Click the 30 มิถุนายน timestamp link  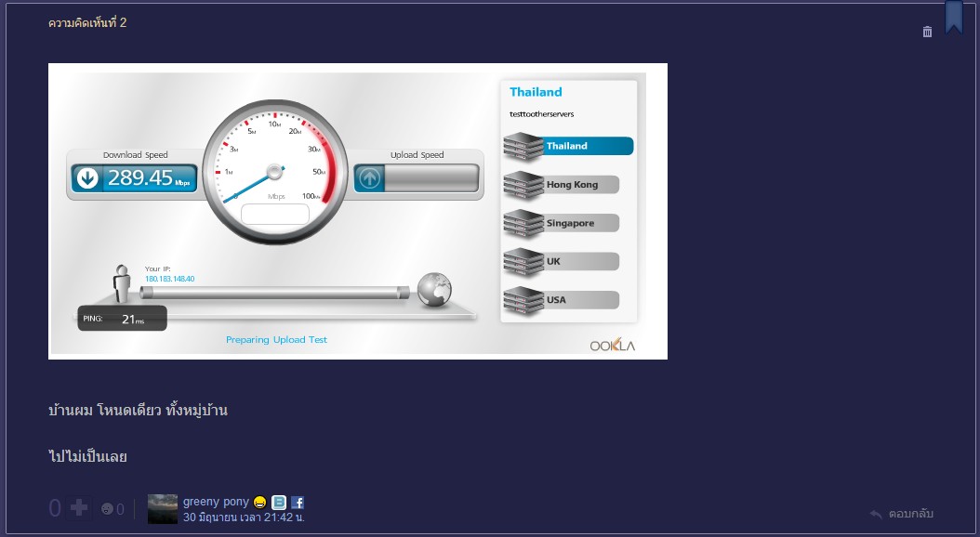[x=244, y=517]
